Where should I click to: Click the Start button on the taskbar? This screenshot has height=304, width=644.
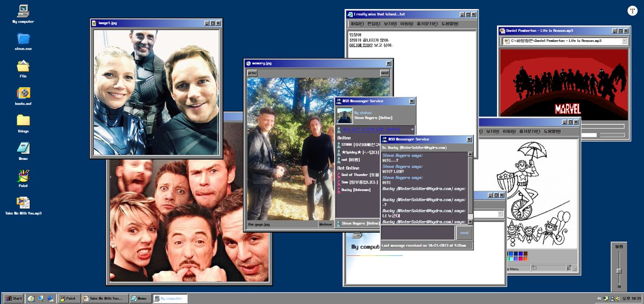(x=13, y=298)
